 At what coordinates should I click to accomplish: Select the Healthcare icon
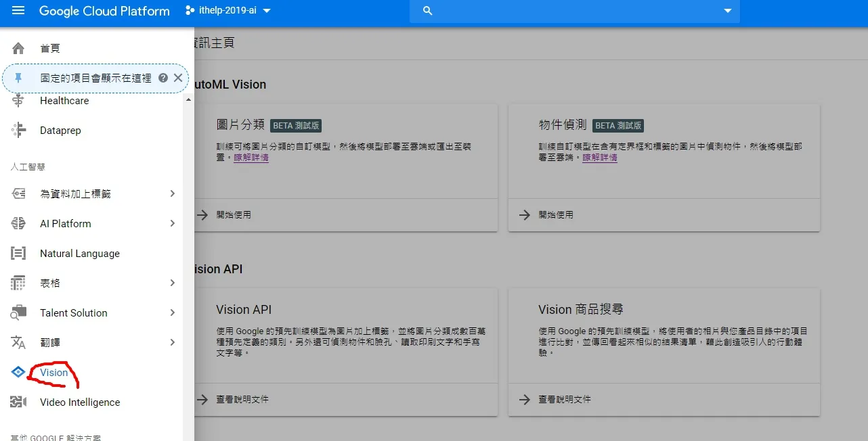tap(18, 100)
